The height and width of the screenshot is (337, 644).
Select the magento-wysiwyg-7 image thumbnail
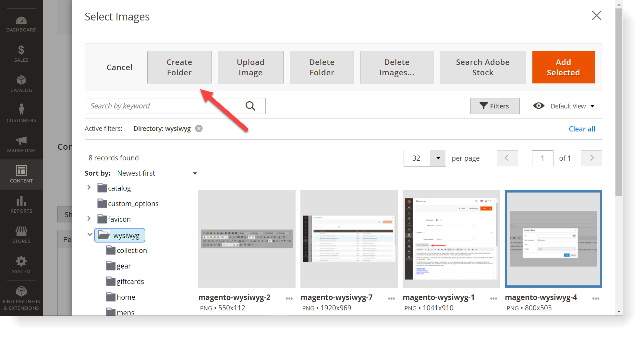349,239
